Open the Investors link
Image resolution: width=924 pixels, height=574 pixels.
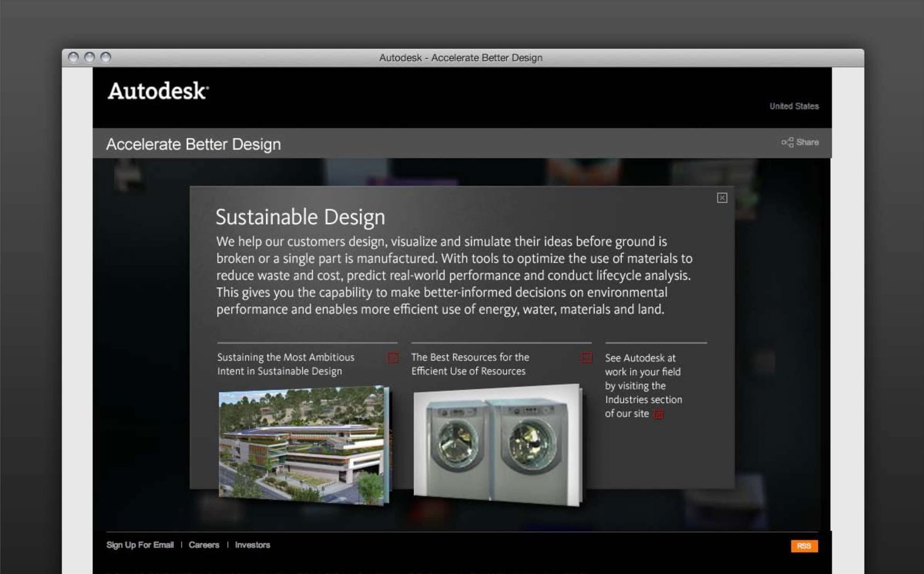(253, 545)
